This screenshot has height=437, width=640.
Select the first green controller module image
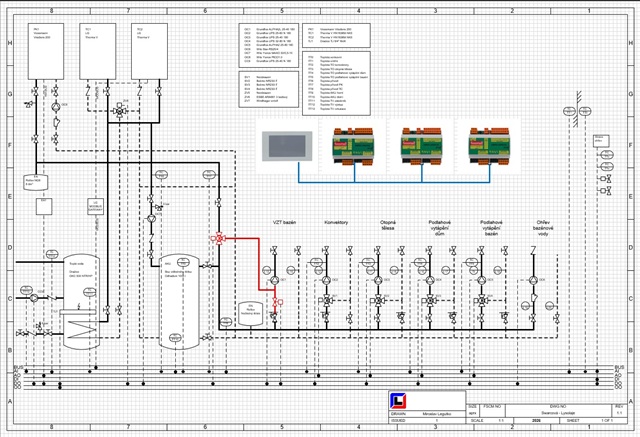point(353,146)
